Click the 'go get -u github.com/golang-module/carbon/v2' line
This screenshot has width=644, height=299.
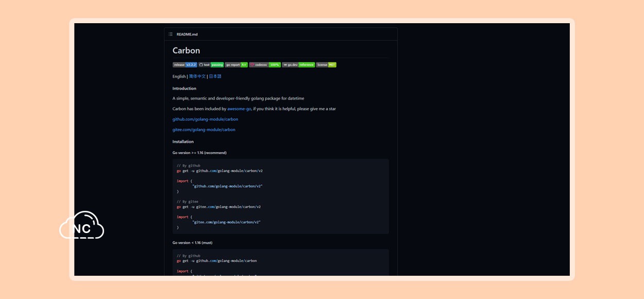(219, 171)
